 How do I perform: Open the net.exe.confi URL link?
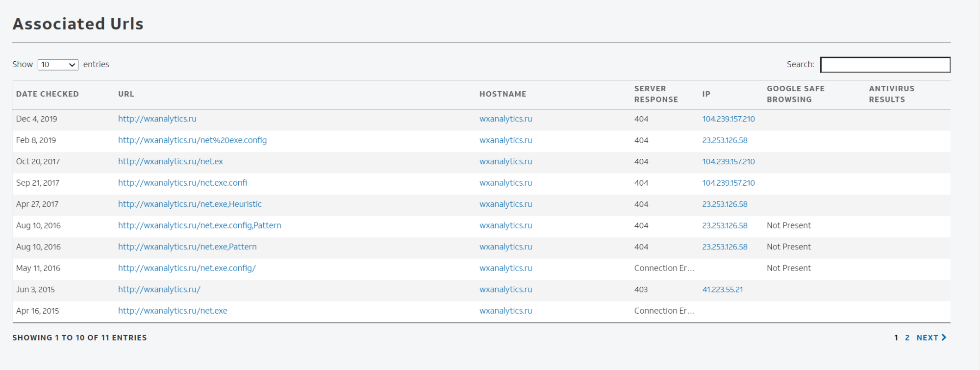182,183
